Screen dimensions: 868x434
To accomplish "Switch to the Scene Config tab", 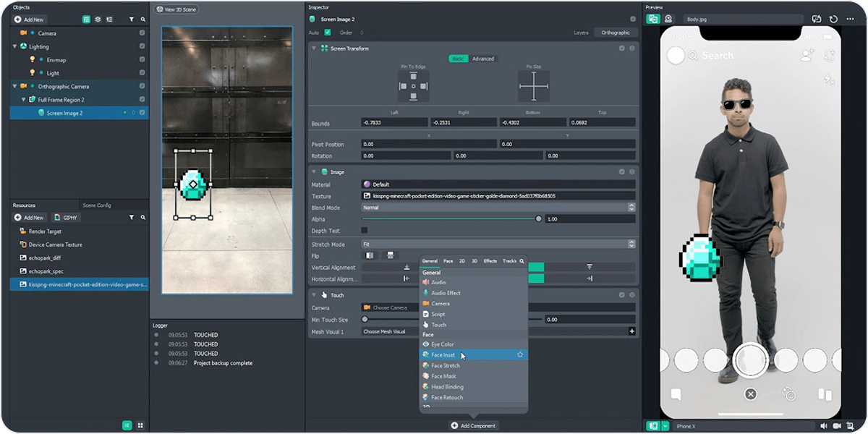I will 97,205.
